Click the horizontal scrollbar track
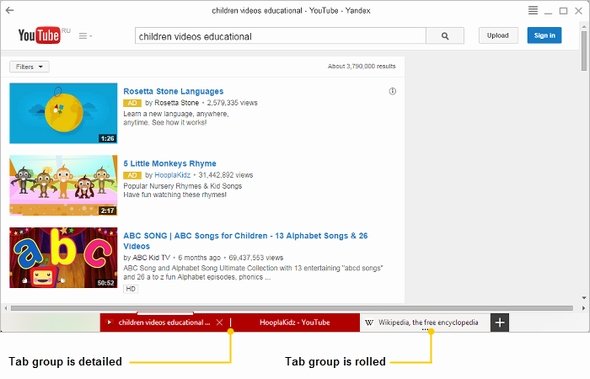Image resolution: width=590 pixels, height=379 pixels. point(292,308)
